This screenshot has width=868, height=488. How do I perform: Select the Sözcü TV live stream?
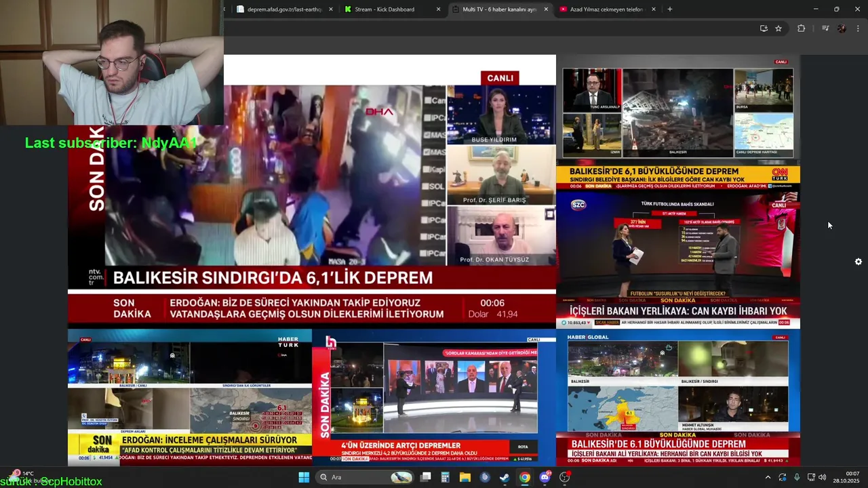[678, 260]
